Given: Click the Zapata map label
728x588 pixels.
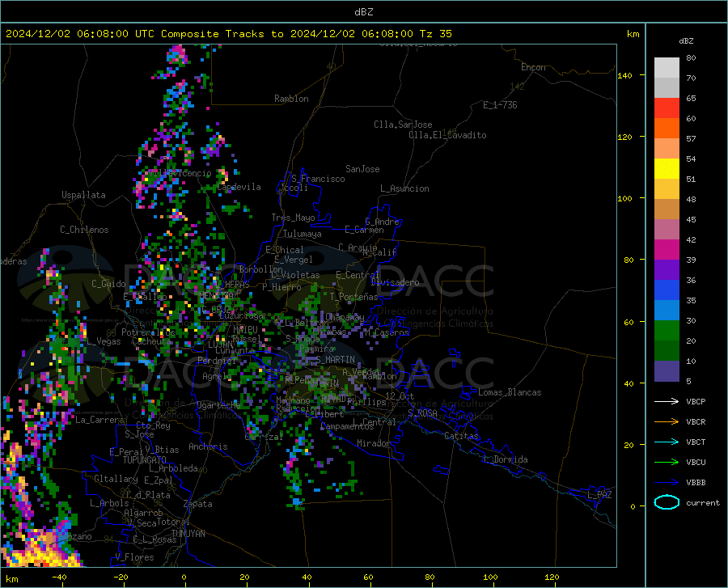Looking at the screenshot, I should (198, 504).
